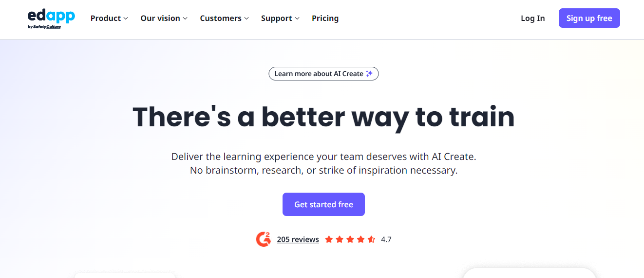Expand the Product dropdown chevron
The height and width of the screenshot is (278, 644).
tap(126, 19)
